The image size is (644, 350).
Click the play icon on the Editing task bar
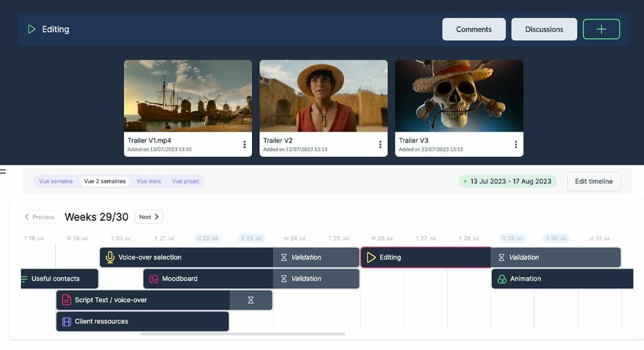371,257
